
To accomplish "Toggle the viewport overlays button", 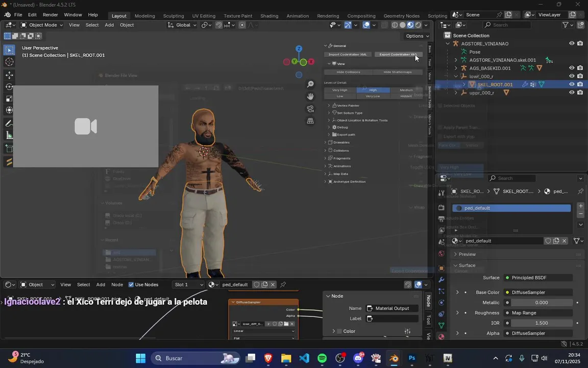I will click(x=366, y=25).
